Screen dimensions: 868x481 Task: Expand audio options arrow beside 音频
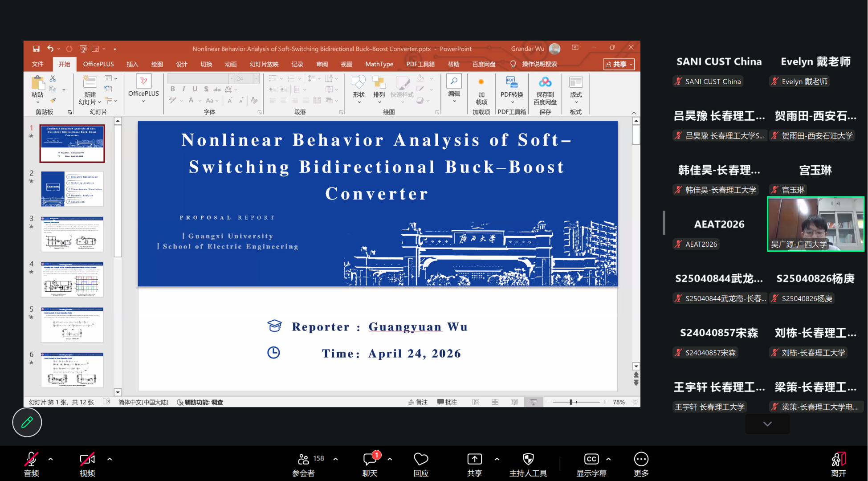pyautogui.click(x=51, y=459)
